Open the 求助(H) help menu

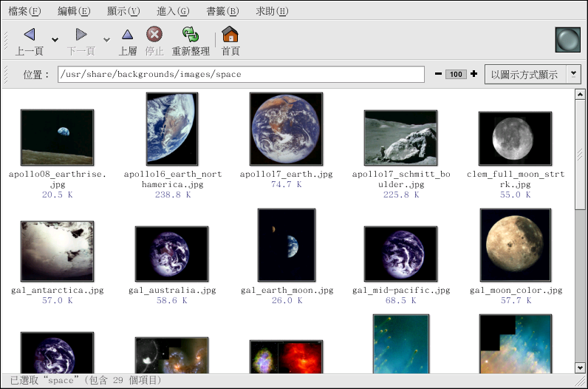(272, 11)
